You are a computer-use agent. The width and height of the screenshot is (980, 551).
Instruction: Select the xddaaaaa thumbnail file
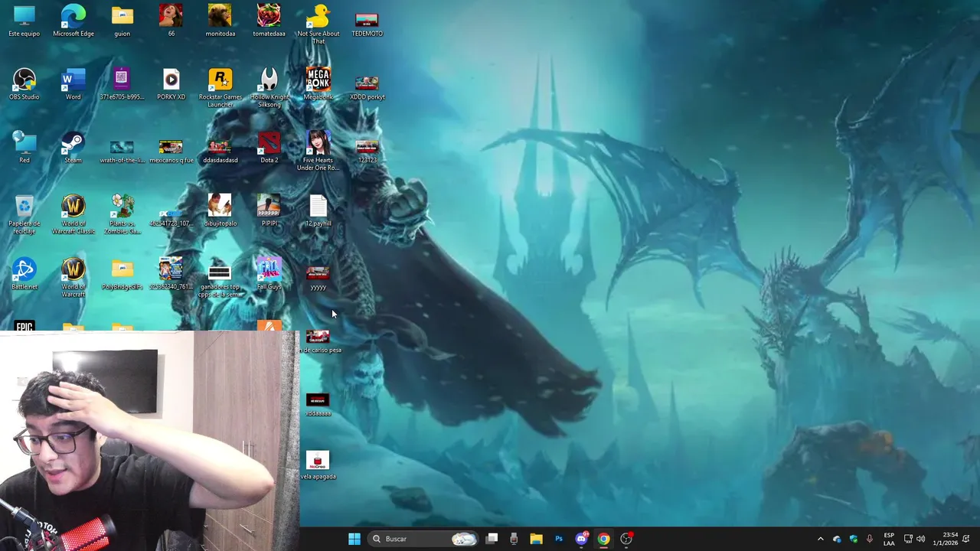tap(318, 405)
